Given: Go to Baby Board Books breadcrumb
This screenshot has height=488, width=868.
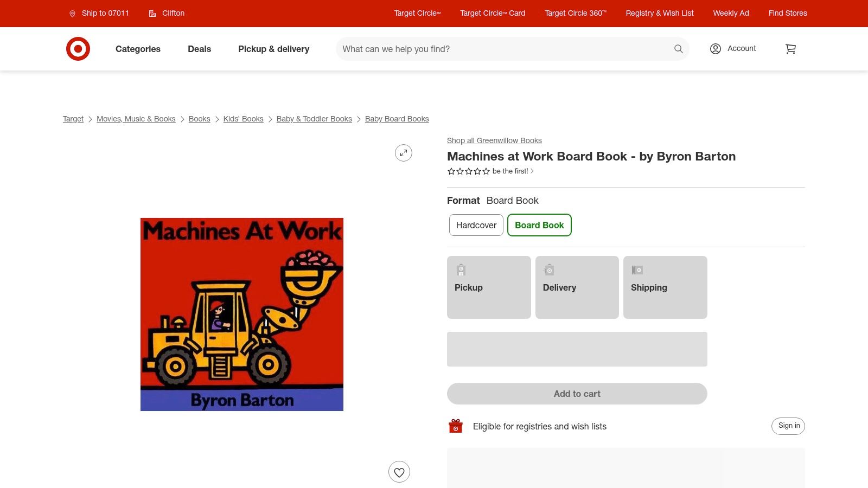Looking at the screenshot, I should (x=397, y=119).
